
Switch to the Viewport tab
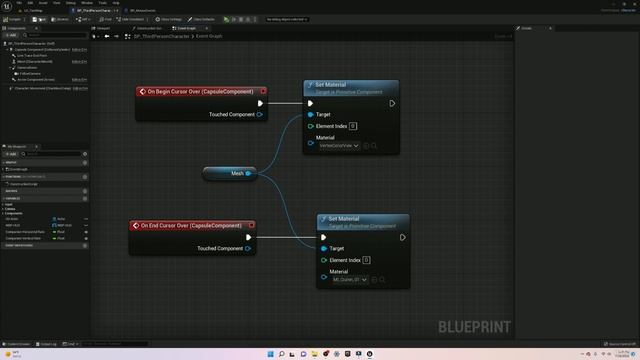point(101,28)
